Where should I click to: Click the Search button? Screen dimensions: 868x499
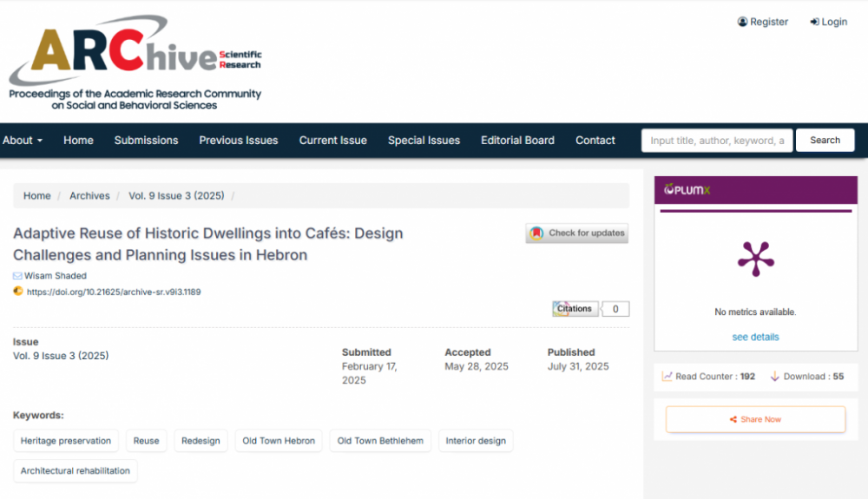point(825,141)
